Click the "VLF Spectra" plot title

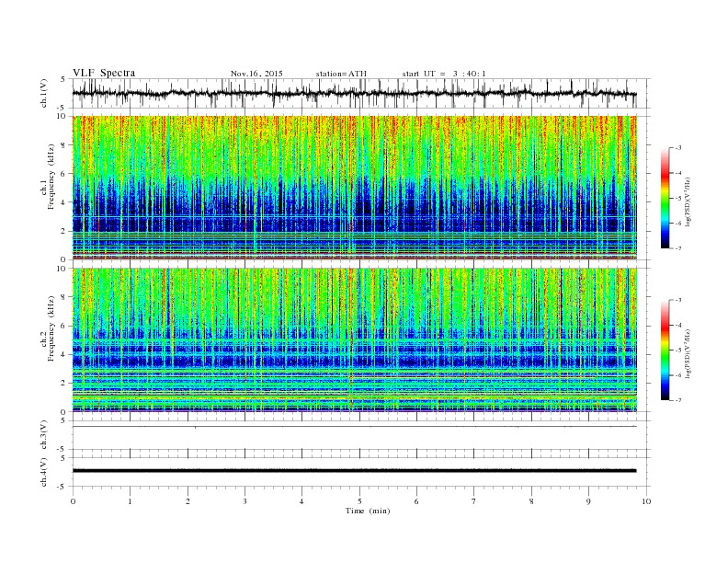104,73
